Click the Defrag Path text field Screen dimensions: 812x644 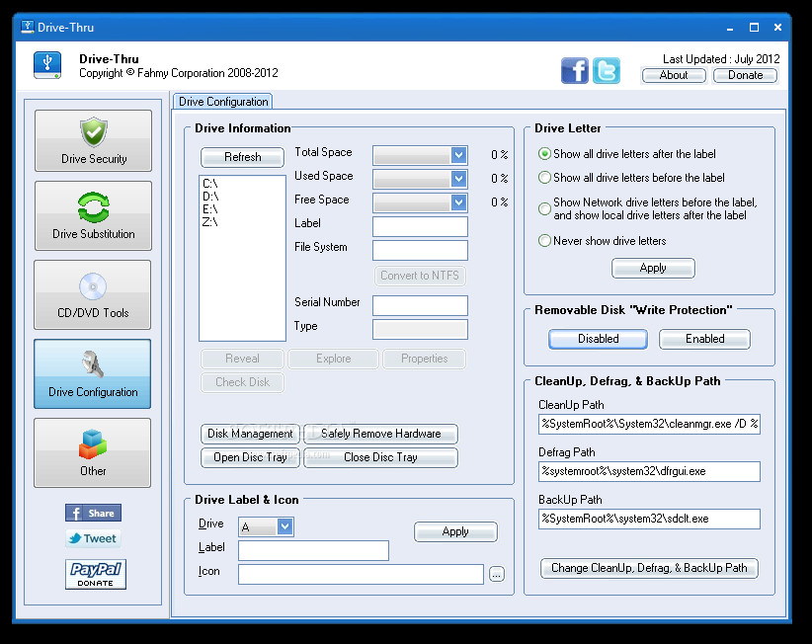(649, 471)
